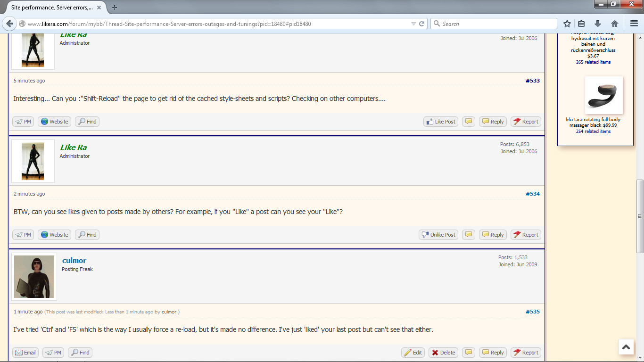Open the Firefox hamburger menu

pyautogui.click(x=634, y=24)
